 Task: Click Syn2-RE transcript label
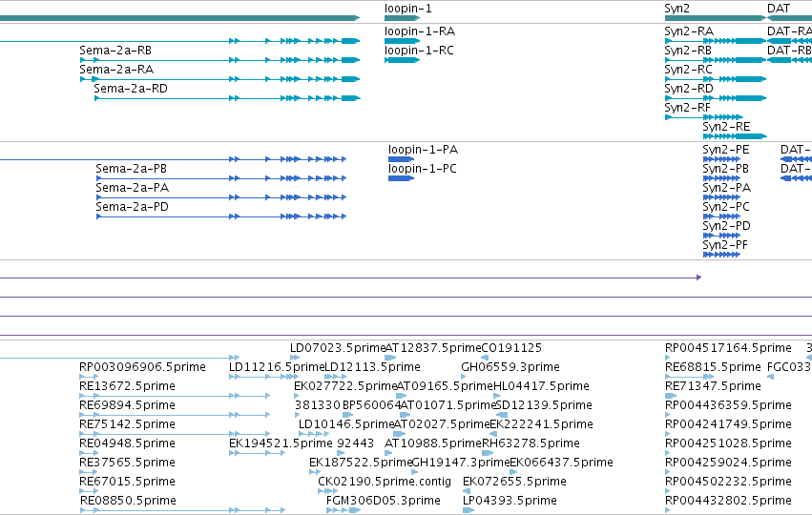click(726, 127)
